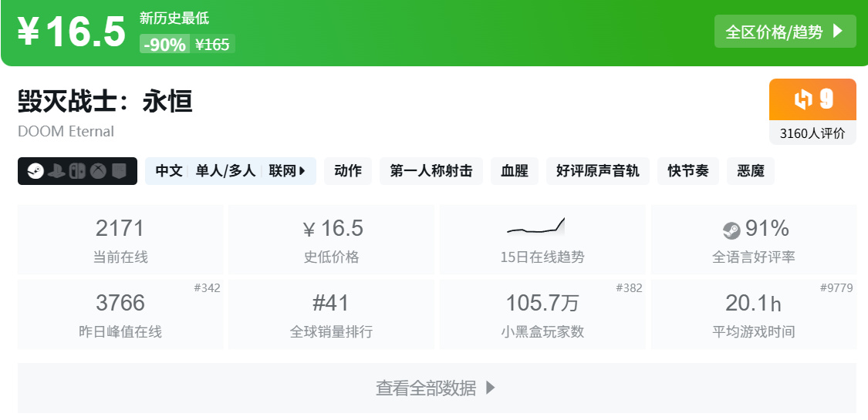Open the 好评原声音轨 tag
The height and width of the screenshot is (420, 868).
(598, 171)
